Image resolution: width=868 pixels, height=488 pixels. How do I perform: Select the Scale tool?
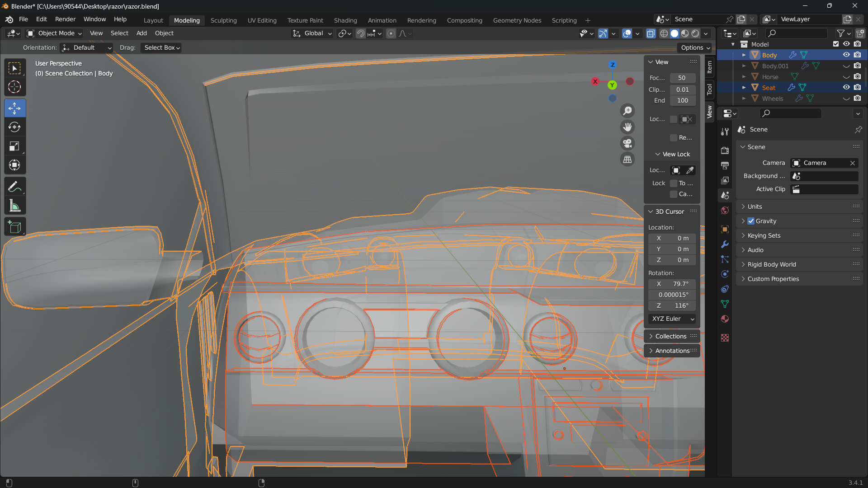[x=14, y=146]
